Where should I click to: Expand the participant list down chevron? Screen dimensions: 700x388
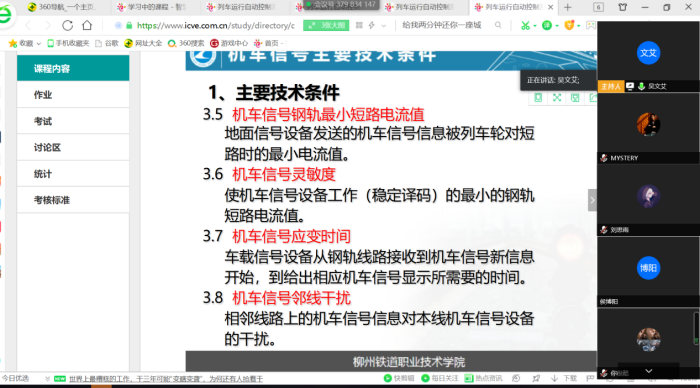tap(649, 371)
